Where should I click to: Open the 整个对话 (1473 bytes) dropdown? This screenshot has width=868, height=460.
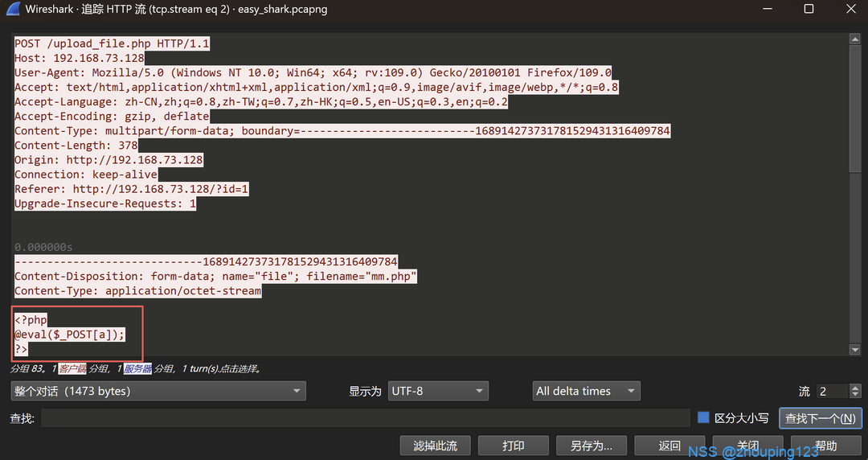click(158, 391)
